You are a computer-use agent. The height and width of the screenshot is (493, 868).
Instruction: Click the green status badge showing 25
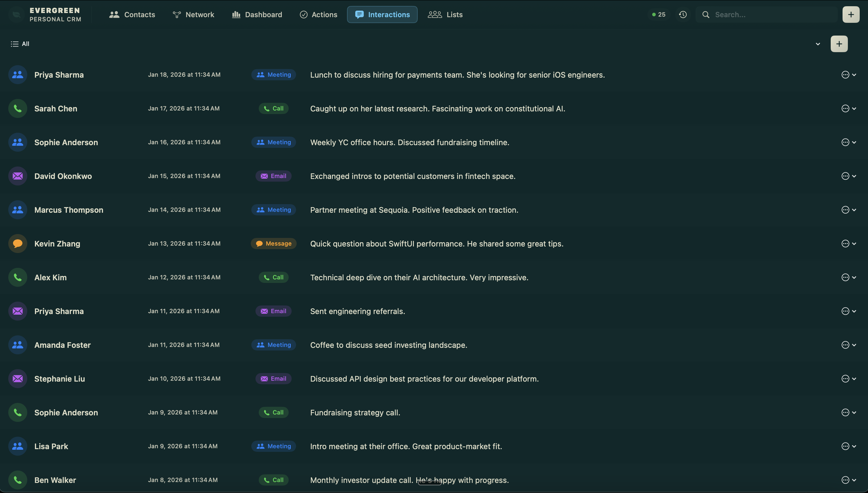(658, 15)
